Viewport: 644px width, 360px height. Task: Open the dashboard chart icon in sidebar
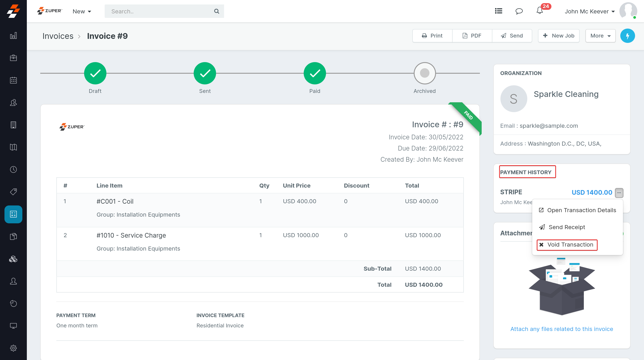(x=13, y=36)
